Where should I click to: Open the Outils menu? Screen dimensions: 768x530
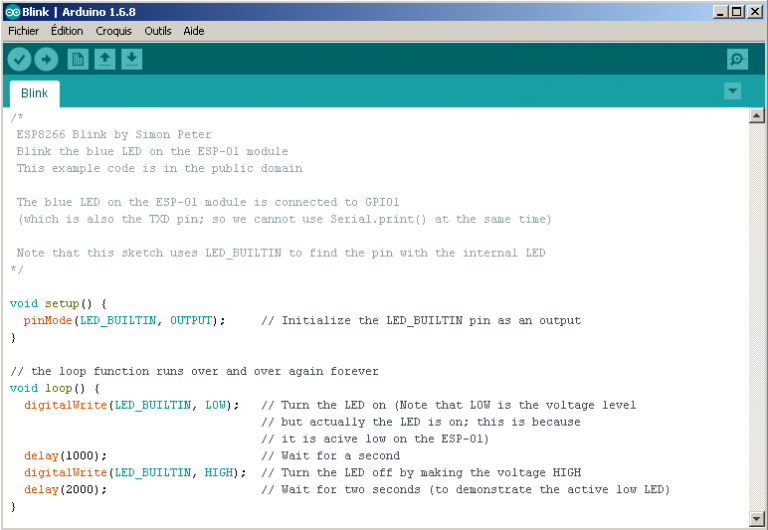(158, 31)
